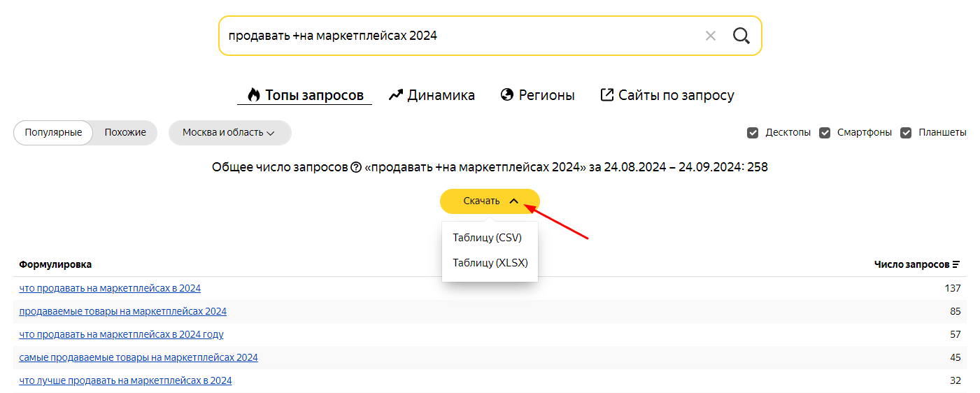
Task: Collapse the Скачать download dropdown button
Action: coord(490,201)
